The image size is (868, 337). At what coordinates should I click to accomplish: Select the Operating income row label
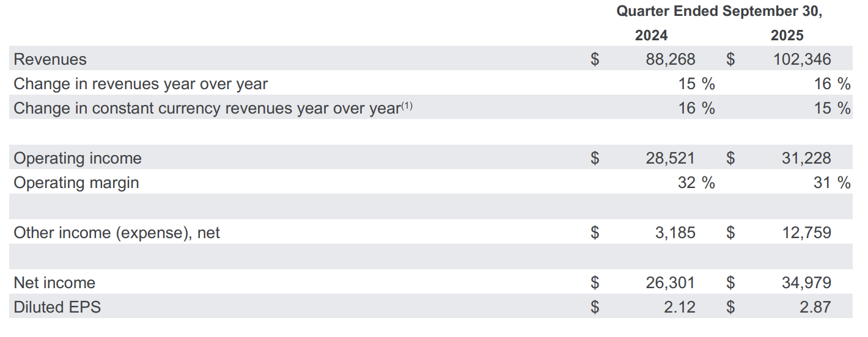click(x=78, y=158)
